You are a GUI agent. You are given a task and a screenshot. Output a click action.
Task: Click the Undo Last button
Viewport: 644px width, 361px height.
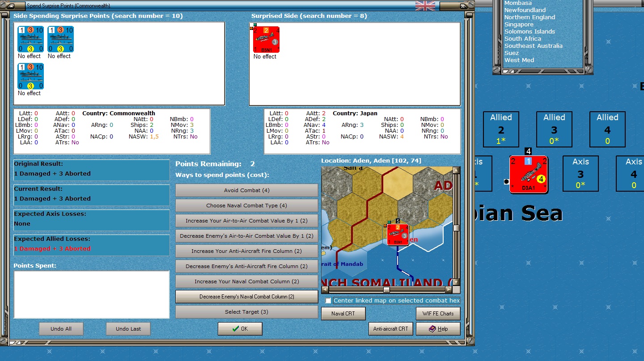[128, 329]
